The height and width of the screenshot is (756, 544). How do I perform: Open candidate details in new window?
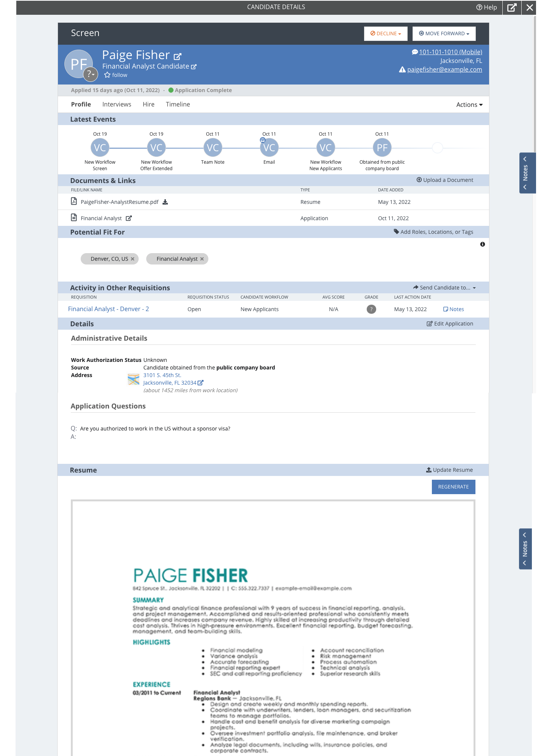pyautogui.click(x=512, y=7)
